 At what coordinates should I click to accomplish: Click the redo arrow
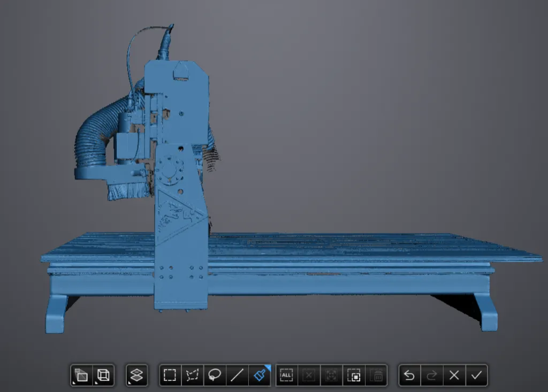(432, 375)
